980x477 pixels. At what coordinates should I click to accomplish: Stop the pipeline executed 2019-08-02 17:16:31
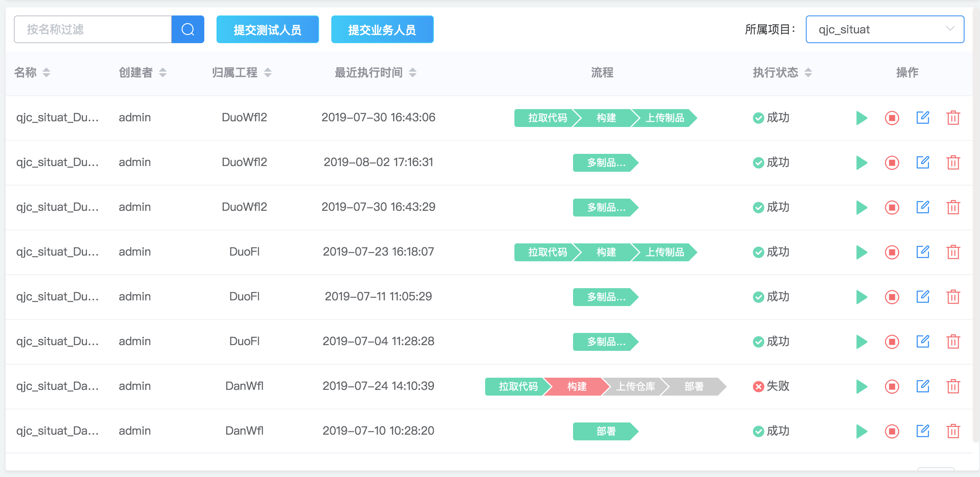[892, 163]
